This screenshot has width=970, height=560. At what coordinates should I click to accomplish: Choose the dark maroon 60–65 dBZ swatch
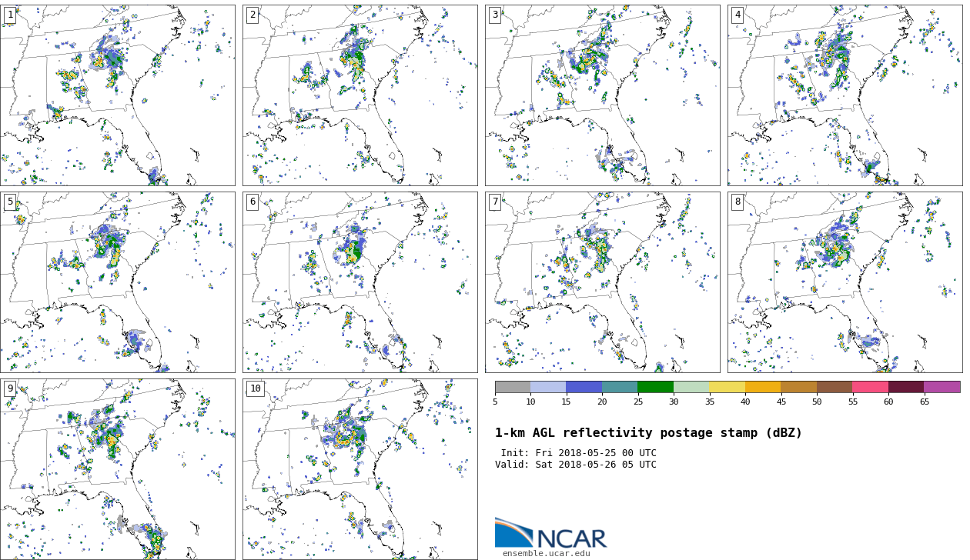(x=906, y=387)
